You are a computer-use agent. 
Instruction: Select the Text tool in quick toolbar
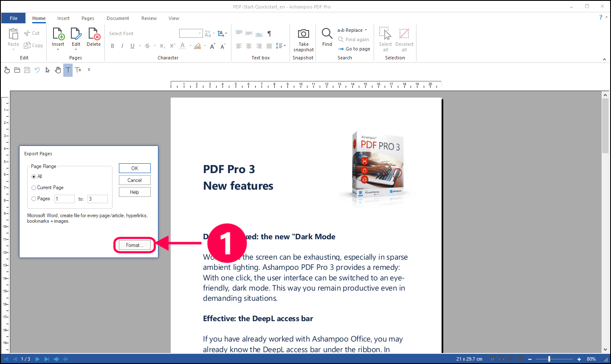tap(68, 70)
